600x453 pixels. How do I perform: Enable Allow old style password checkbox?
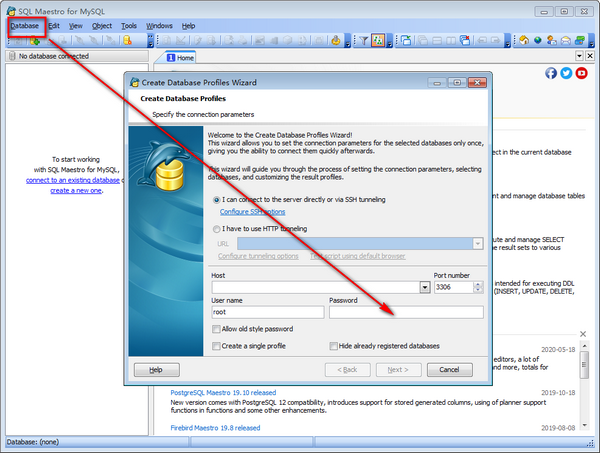(216, 329)
